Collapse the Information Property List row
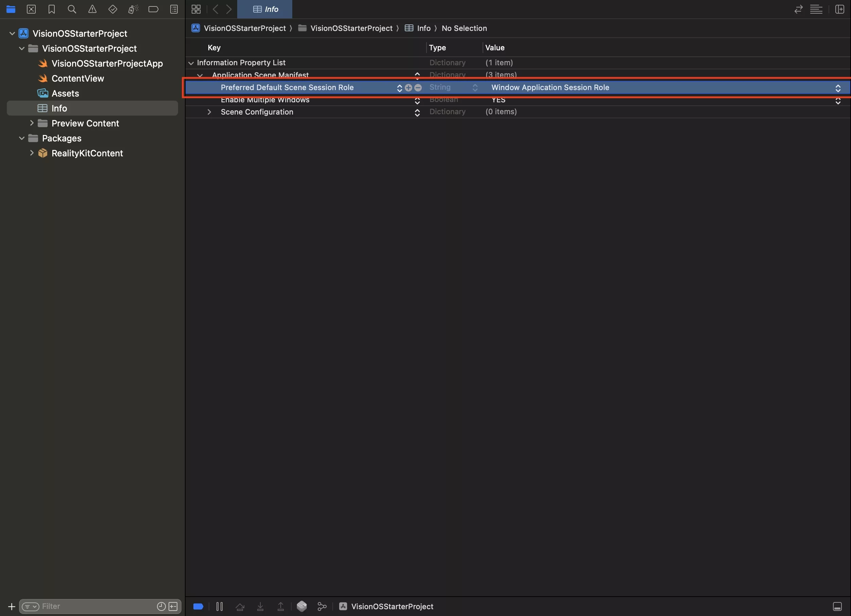851x616 pixels. [191, 63]
